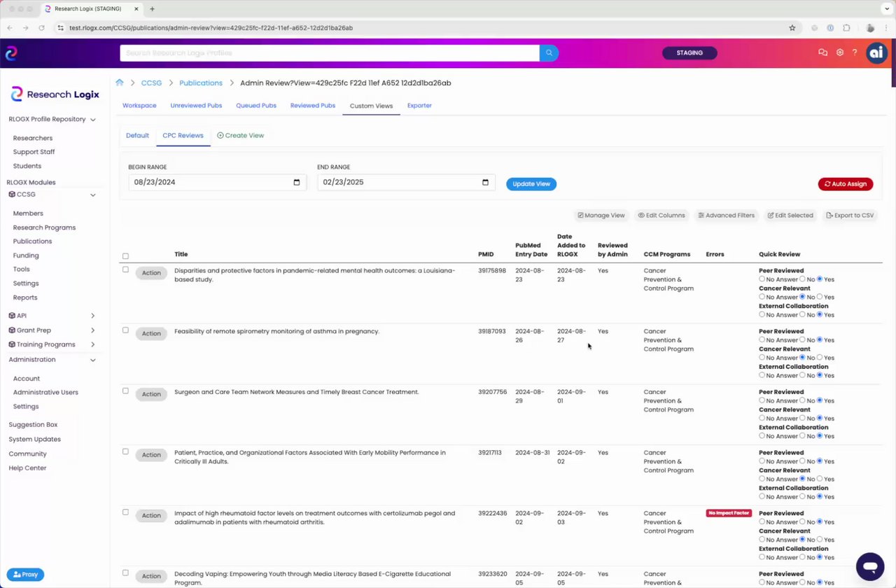Check the row for Decoding Vaping
Screen dimensions: 896x588
click(x=126, y=573)
